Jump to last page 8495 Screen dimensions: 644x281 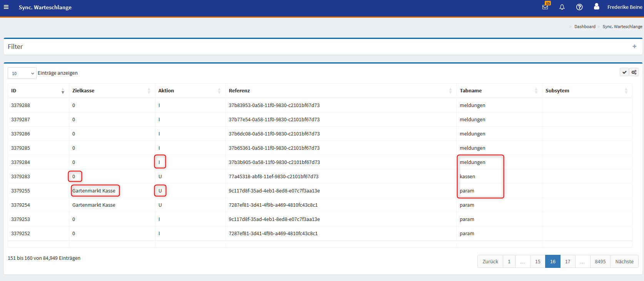click(600, 262)
